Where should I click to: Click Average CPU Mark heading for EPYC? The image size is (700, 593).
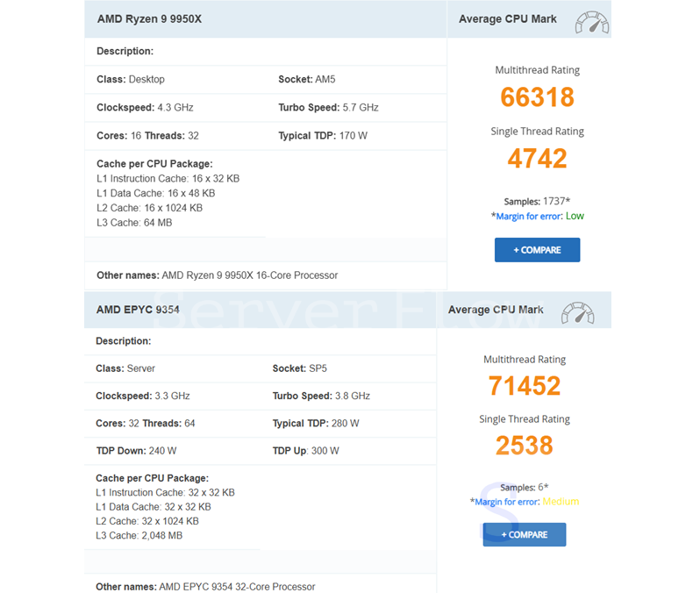(x=496, y=310)
